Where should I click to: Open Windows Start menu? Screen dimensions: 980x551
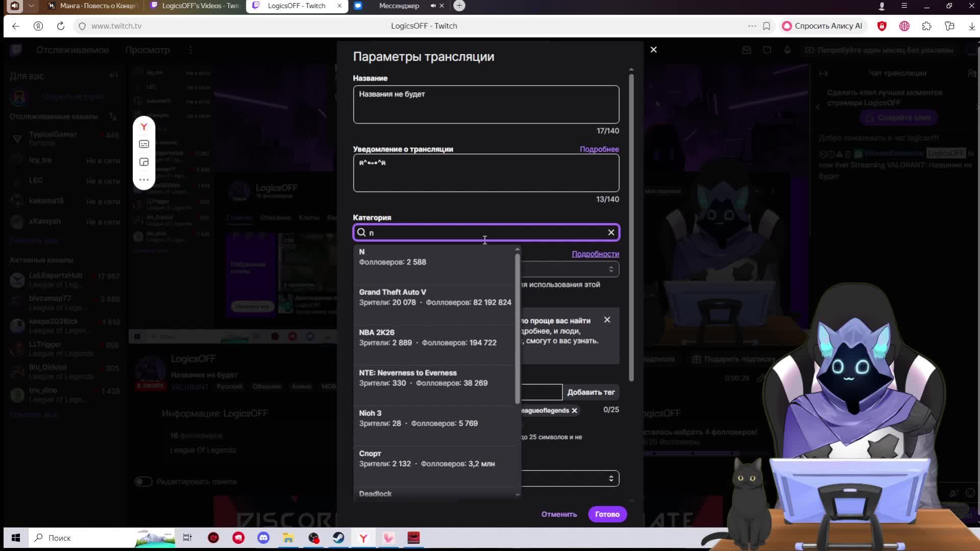coord(16,538)
